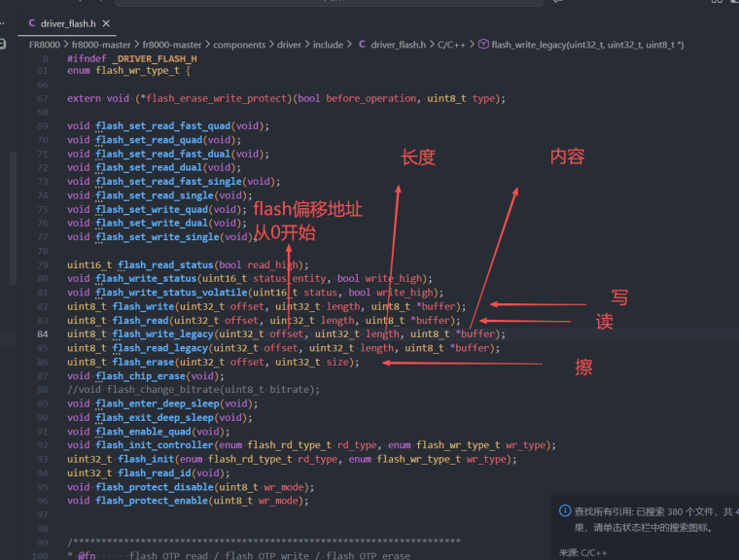Open components breadcrumb segment
The image size is (739, 560).
pos(239,45)
